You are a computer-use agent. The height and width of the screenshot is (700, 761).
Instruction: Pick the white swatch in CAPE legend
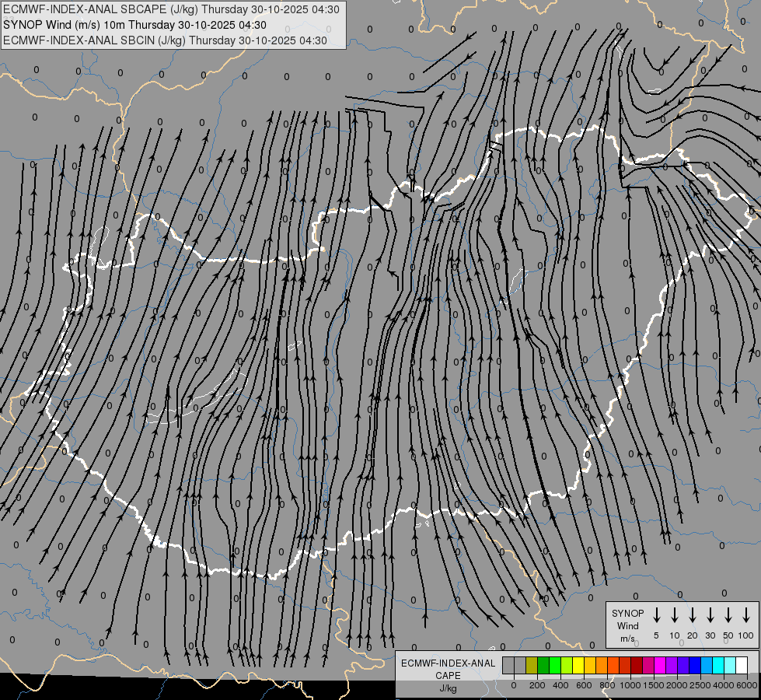[x=742, y=665]
